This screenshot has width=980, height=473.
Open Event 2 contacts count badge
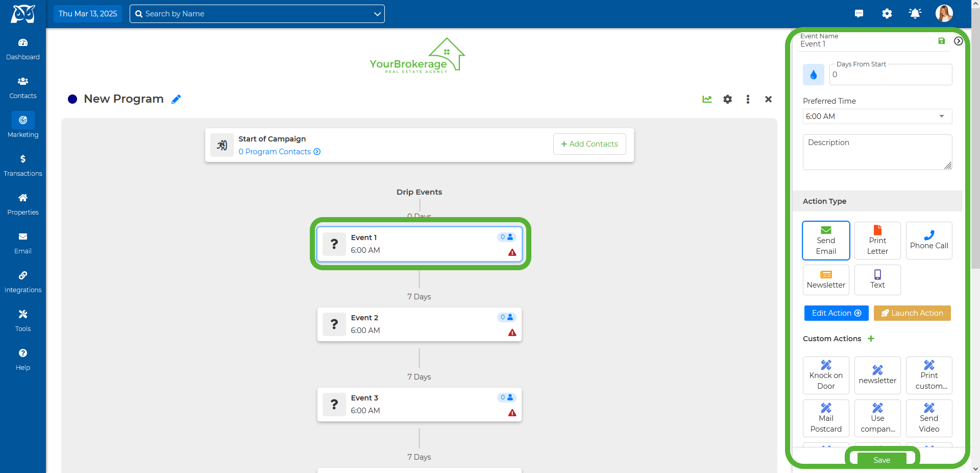(507, 317)
